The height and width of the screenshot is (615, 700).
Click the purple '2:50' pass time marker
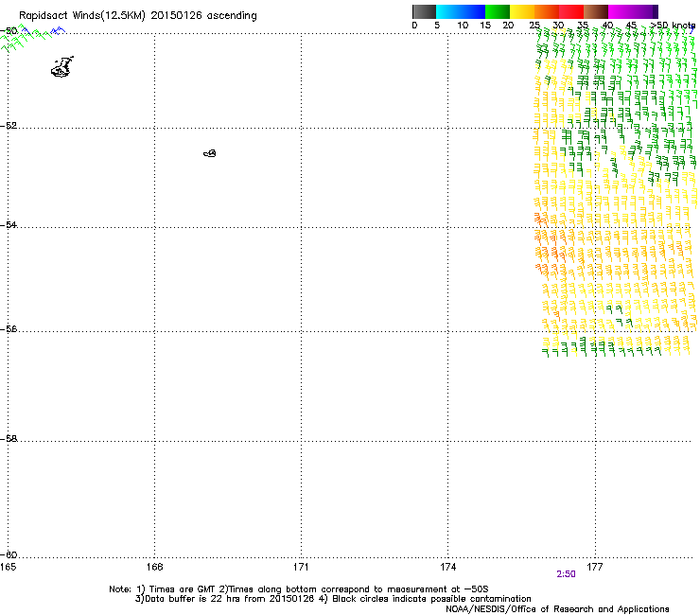coord(566,574)
